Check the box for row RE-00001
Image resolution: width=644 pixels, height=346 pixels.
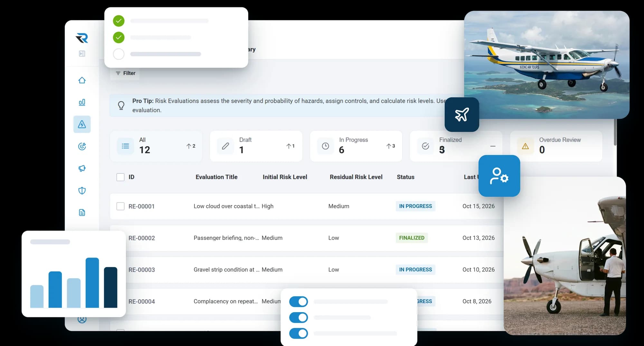pos(120,206)
